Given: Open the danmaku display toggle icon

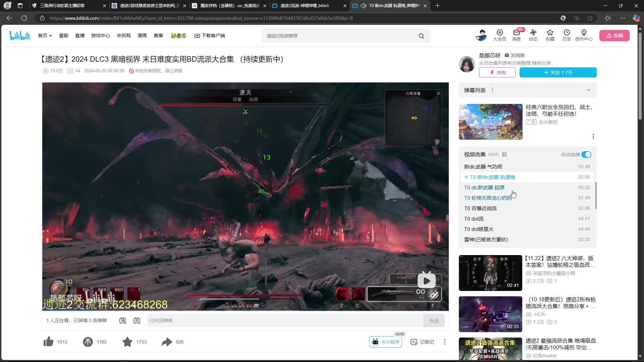Looking at the screenshot, I should point(123,320).
